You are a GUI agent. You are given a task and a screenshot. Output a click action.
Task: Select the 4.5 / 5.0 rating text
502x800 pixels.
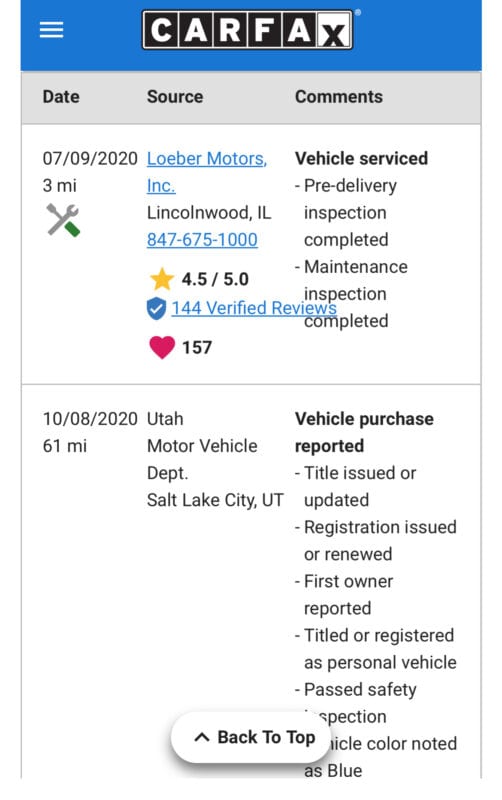215,279
